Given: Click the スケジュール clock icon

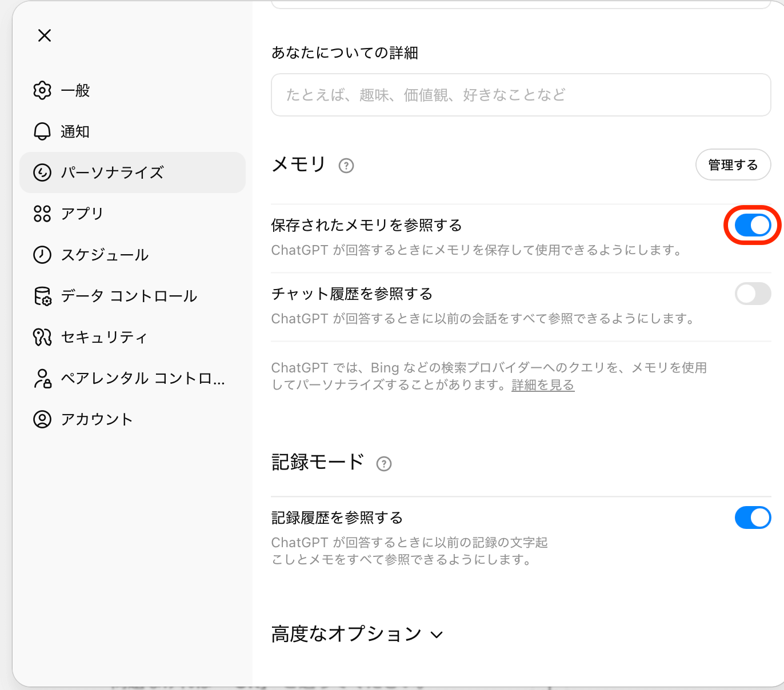Looking at the screenshot, I should point(42,255).
